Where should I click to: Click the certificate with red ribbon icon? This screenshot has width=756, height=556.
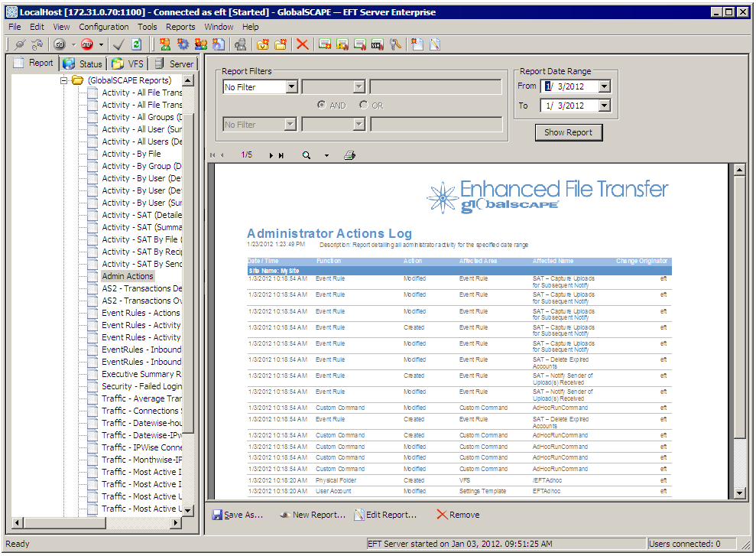(360, 44)
